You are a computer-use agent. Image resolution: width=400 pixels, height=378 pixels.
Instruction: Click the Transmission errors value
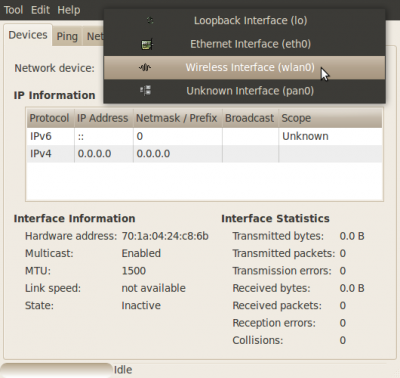[343, 271]
